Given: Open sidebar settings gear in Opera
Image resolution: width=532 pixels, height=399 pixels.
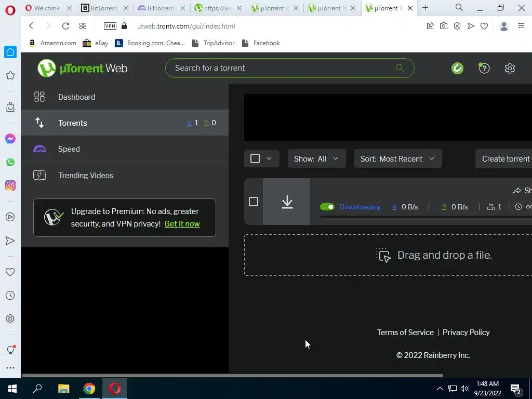Looking at the screenshot, I should (10, 318).
